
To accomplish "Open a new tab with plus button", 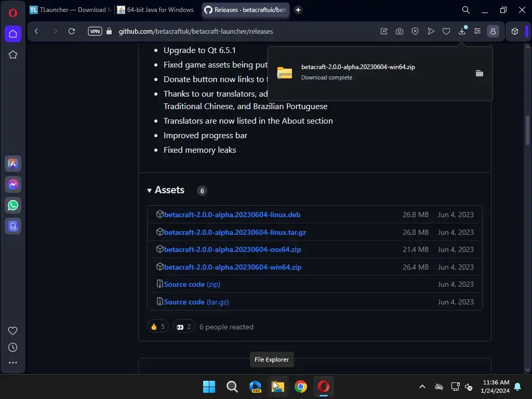I will [x=298, y=10].
